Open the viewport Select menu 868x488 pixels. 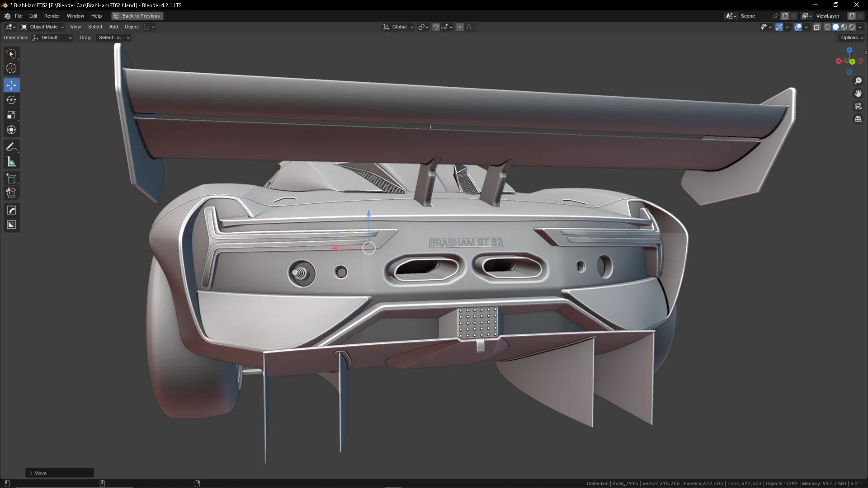95,27
